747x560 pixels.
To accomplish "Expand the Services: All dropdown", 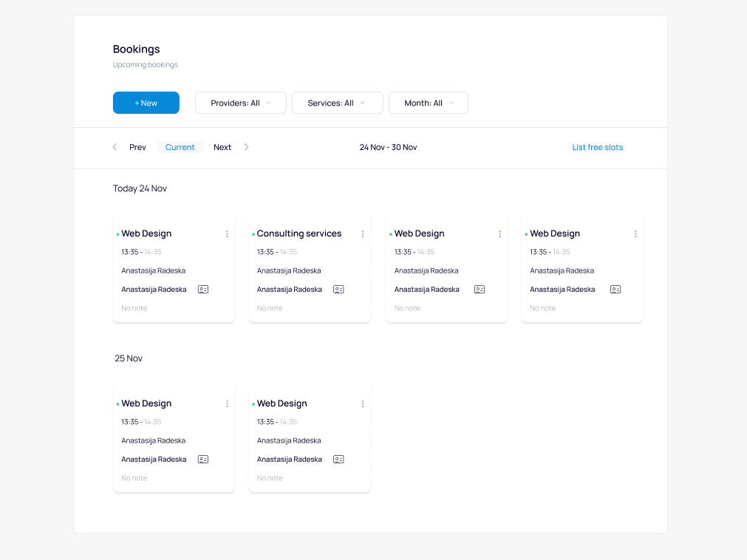I will coord(337,103).
